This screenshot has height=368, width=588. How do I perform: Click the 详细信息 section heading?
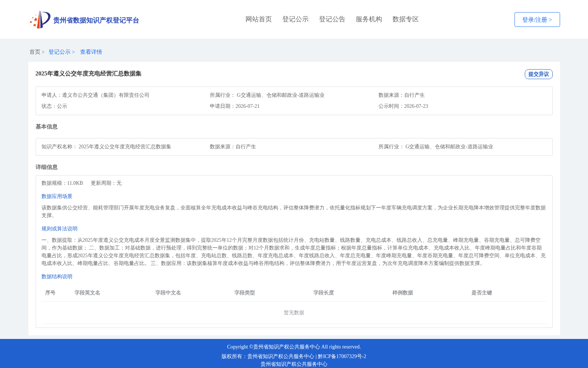pos(47,167)
